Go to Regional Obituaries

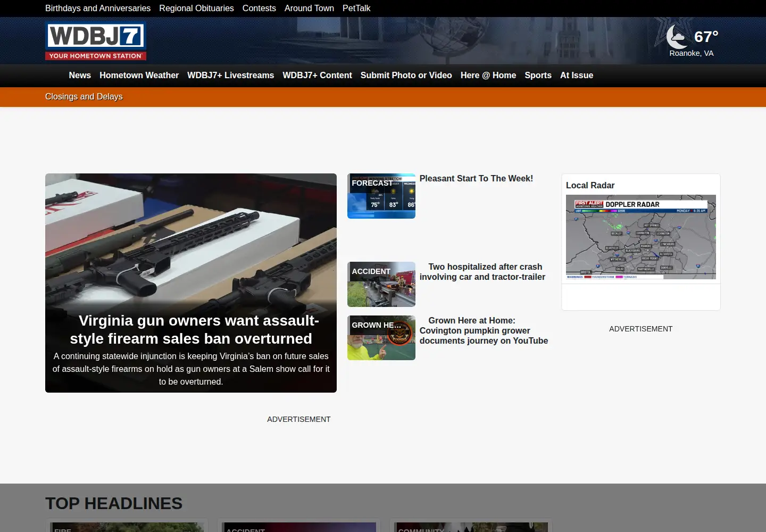click(196, 8)
